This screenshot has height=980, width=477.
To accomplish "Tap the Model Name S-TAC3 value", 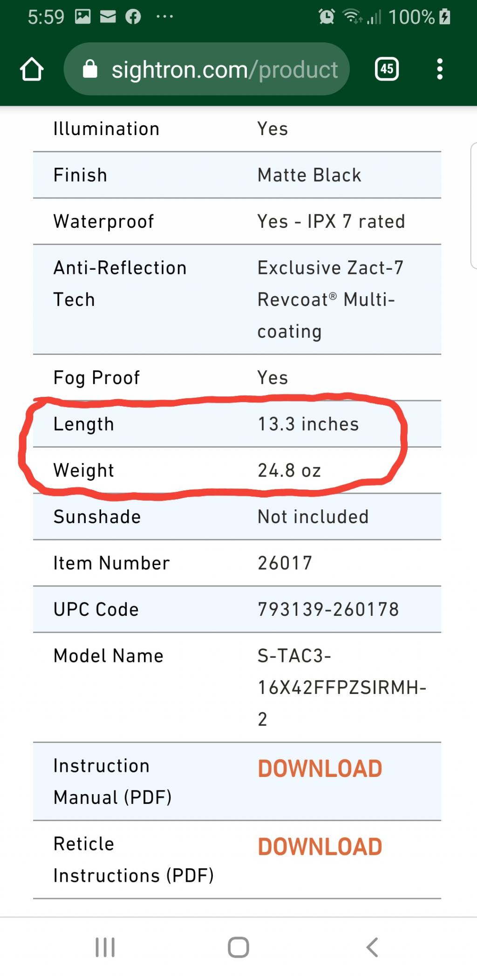I will tap(342, 687).
